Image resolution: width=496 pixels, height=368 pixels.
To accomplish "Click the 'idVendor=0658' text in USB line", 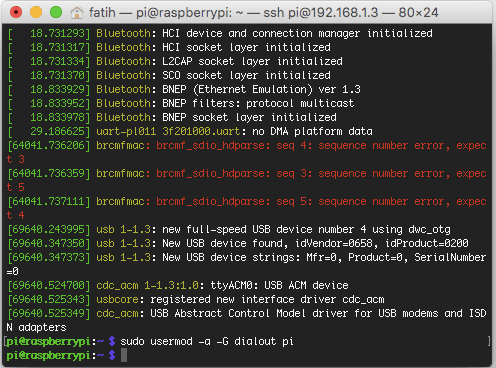I will point(334,243).
